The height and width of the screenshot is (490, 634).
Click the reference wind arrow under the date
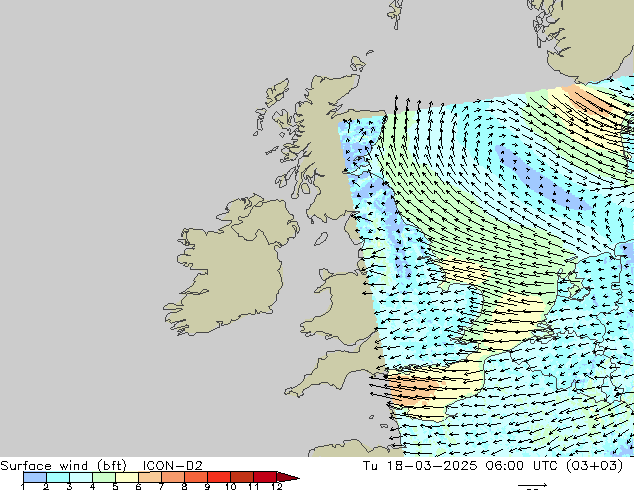pos(533,485)
